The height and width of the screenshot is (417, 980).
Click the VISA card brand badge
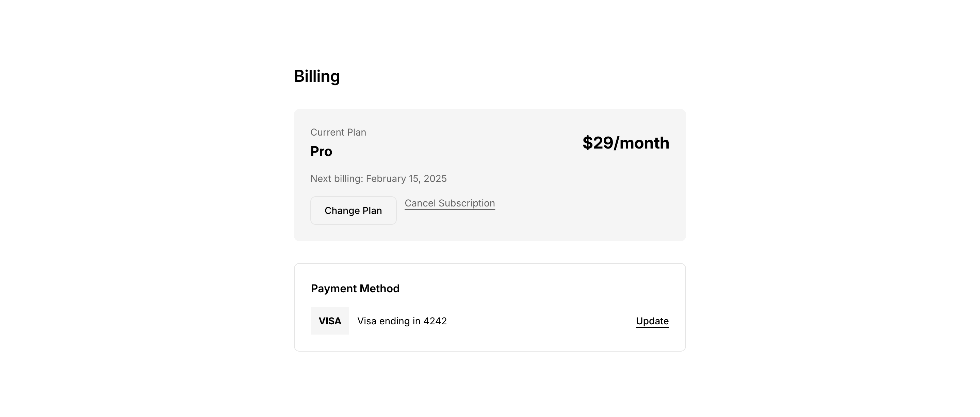click(330, 321)
